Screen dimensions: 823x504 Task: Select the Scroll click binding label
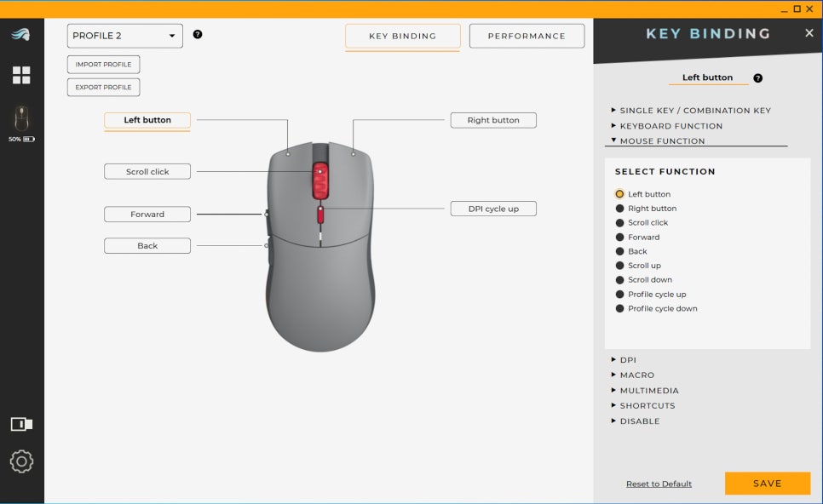(x=147, y=171)
